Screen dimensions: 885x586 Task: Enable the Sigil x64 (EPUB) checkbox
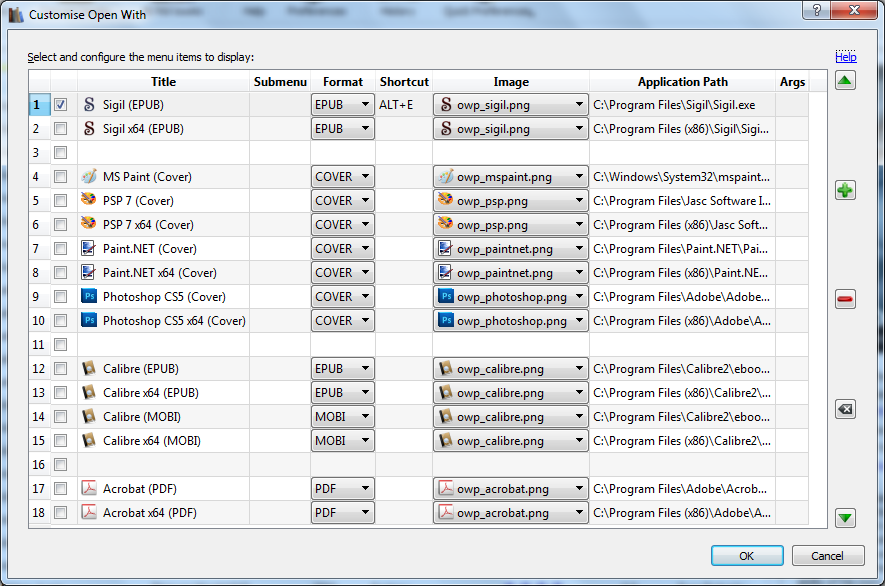point(60,129)
